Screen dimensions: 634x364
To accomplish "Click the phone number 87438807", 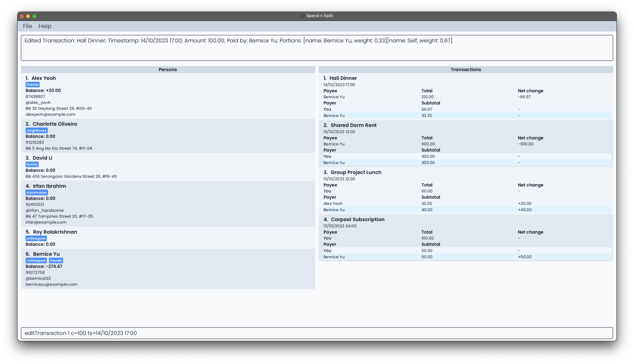I will pos(35,97).
